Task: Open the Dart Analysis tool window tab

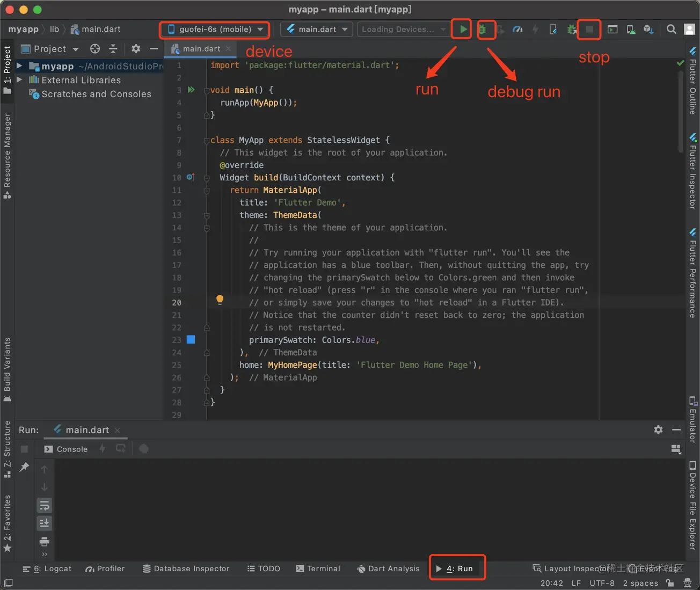Action: [x=388, y=569]
